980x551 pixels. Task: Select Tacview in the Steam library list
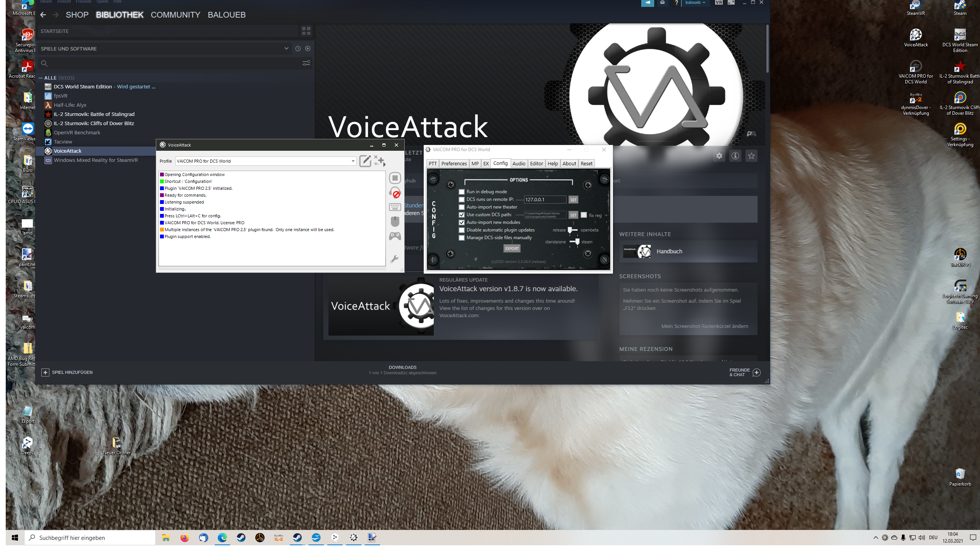tap(63, 142)
